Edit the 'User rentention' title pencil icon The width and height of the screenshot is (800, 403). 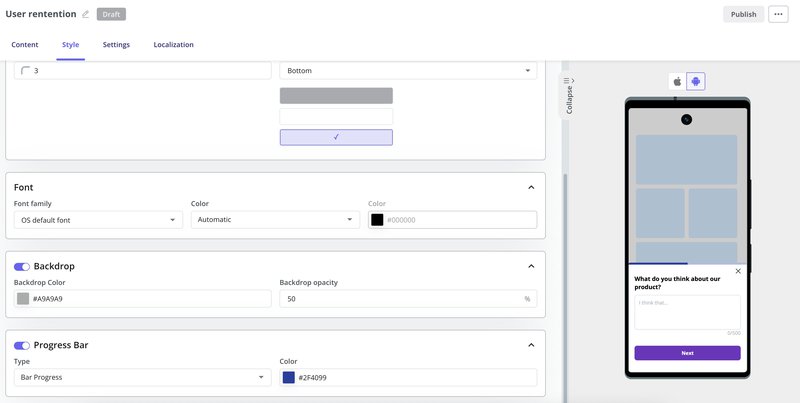click(x=85, y=14)
